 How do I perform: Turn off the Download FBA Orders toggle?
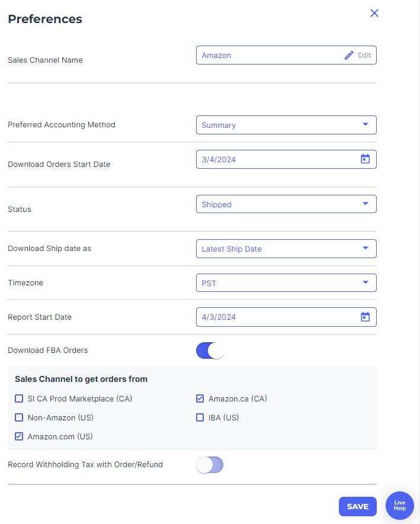210,351
